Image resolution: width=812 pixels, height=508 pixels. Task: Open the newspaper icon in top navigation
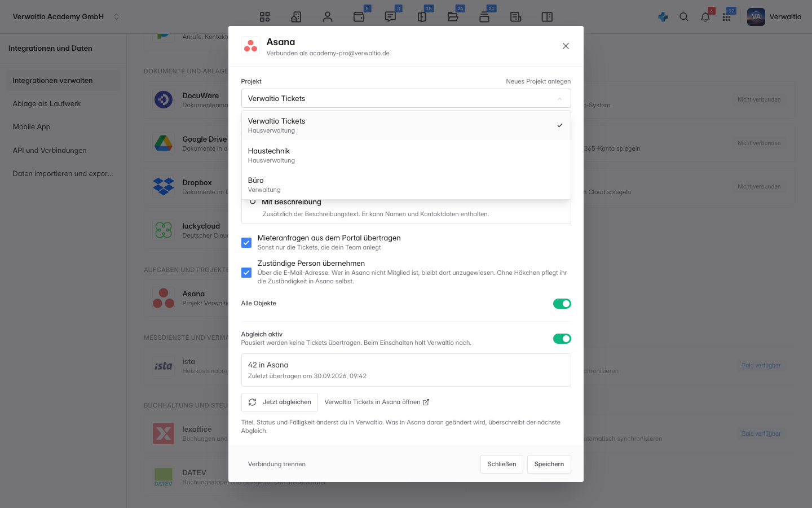tap(515, 17)
